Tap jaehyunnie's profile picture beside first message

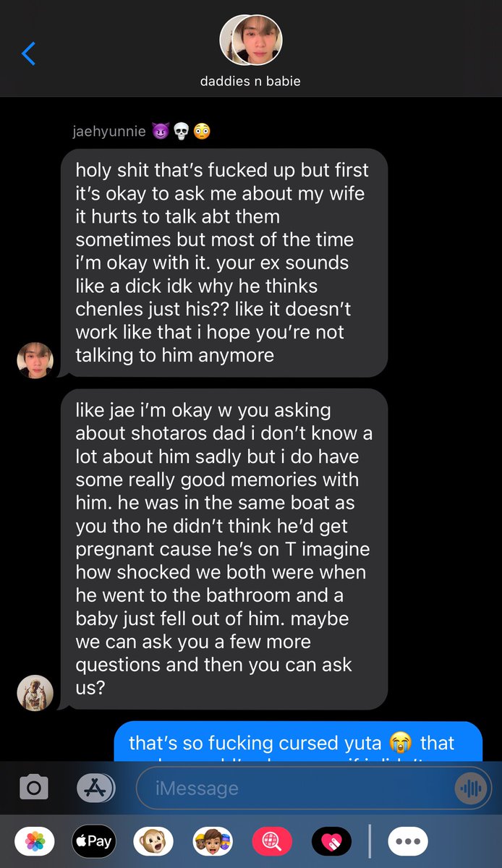(35, 360)
